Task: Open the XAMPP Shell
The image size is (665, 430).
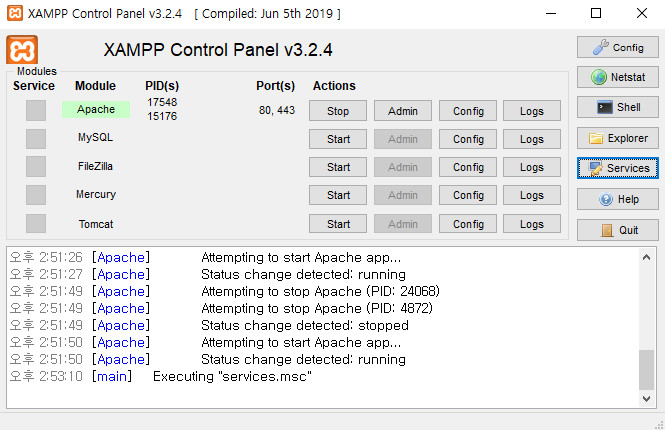Action: 618,107
